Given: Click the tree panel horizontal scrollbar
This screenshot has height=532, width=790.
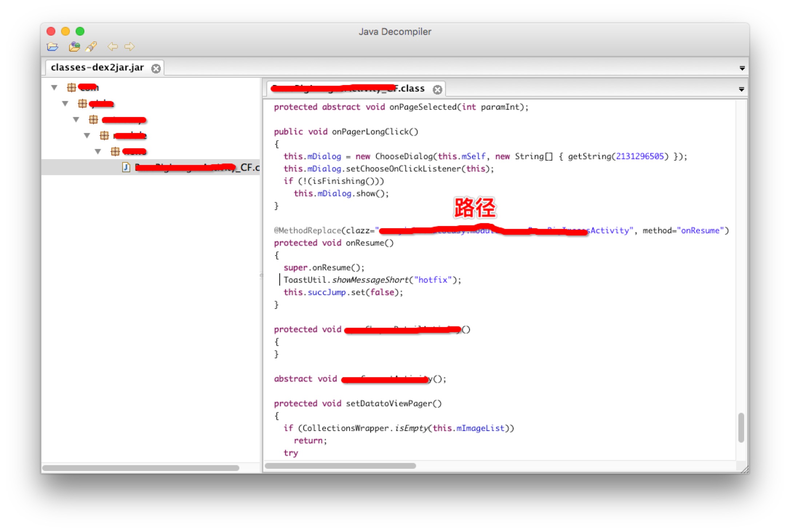Looking at the screenshot, I should 140,468.
